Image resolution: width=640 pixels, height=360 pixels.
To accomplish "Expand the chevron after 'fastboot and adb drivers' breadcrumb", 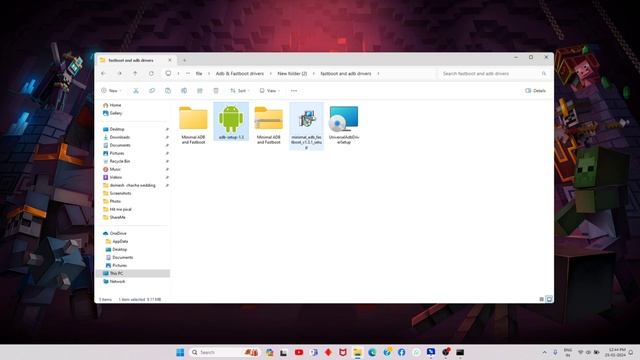I will pyautogui.click(x=378, y=73).
